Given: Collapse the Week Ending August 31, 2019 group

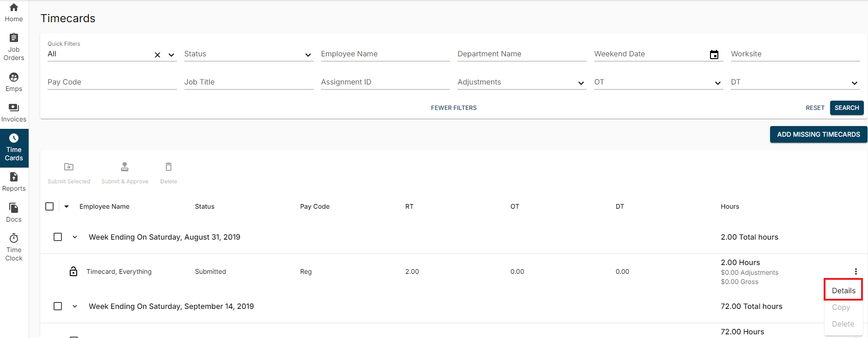Looking at the screenshot, I should [75, 237].
